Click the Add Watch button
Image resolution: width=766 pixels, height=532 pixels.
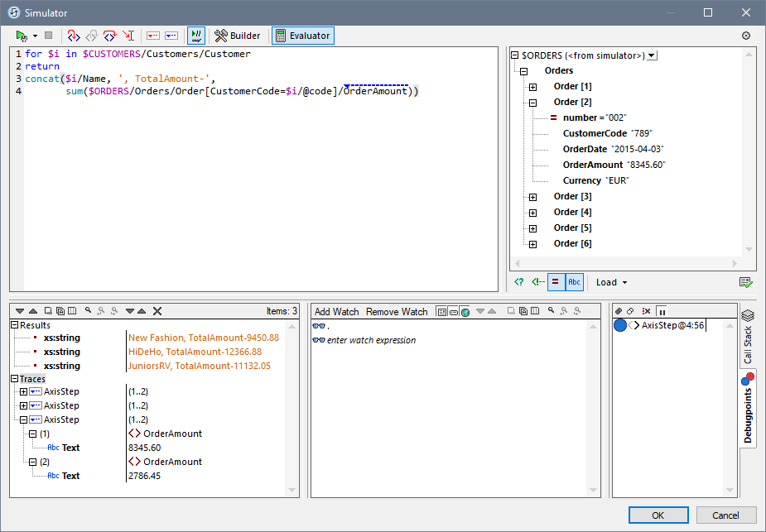click(336, 312)
